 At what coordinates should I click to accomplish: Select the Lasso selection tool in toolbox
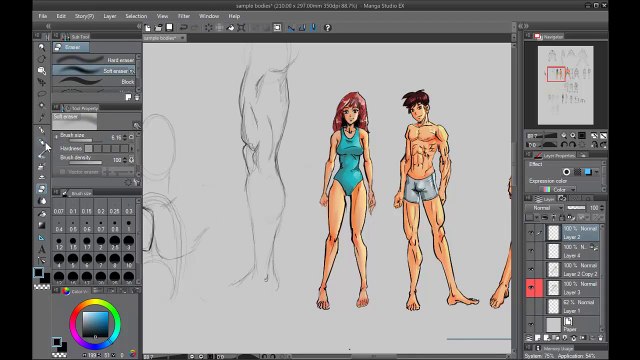click(42, 94)
